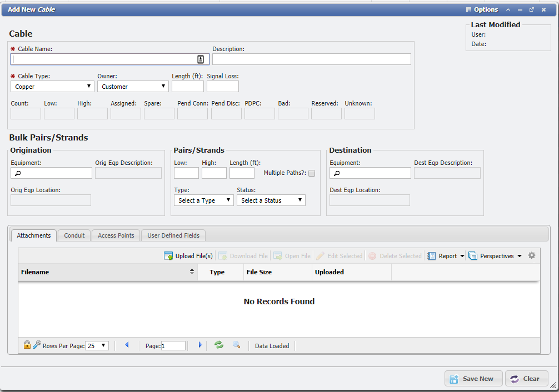Click the Upload File(s) icon

168,256
